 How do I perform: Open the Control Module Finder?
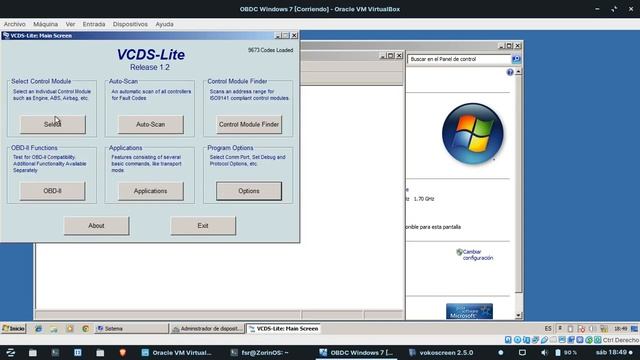tap(249, 124)
